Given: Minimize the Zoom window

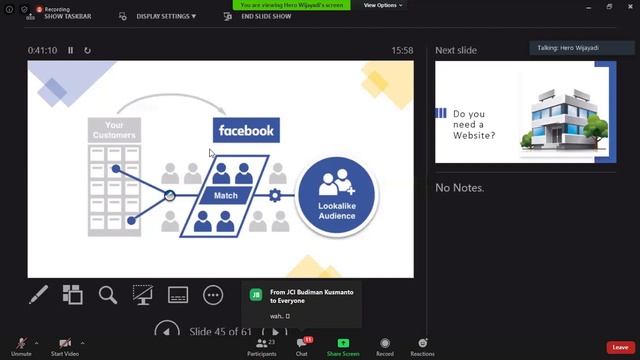Looking at the screenshot, I should tap(588, 7).
